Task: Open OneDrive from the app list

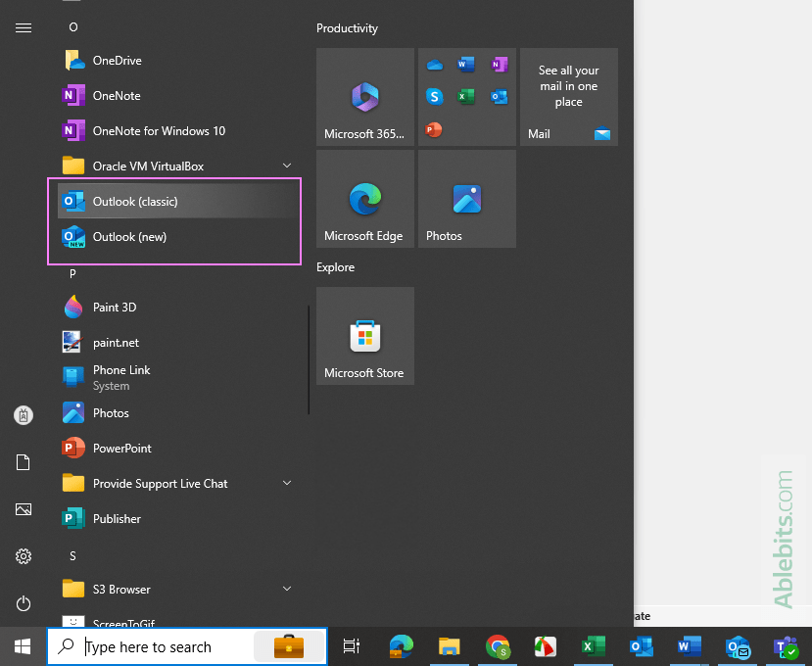Action: click(178, 61)
